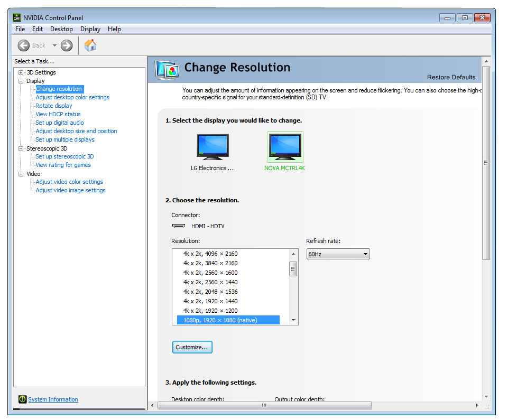This screenshot has height=420, width=508.
Task: Open Set up multiple displays
Action: [x=65, y=139]
